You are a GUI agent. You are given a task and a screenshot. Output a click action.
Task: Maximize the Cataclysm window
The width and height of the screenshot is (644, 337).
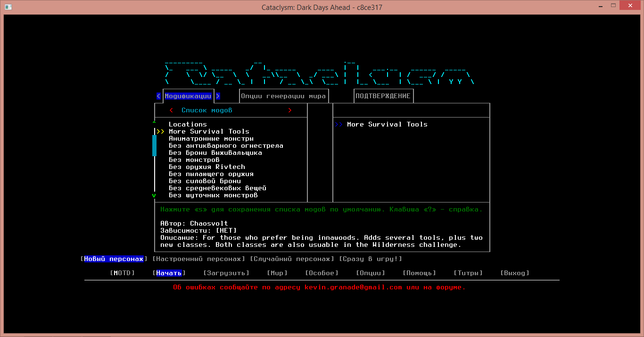click(613, 6)
